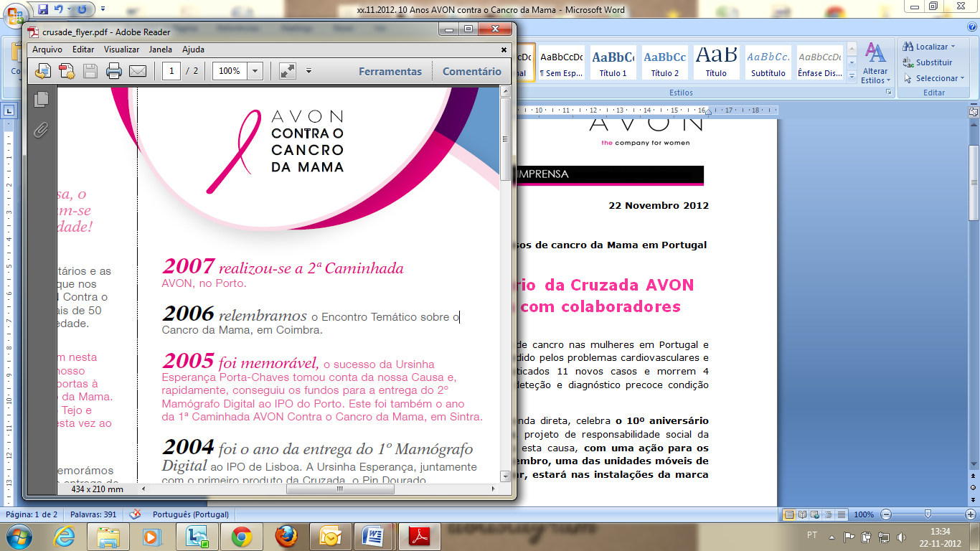Switch to Draft view button
This screenshot has height=551, width=980.
tap(842, 514)
